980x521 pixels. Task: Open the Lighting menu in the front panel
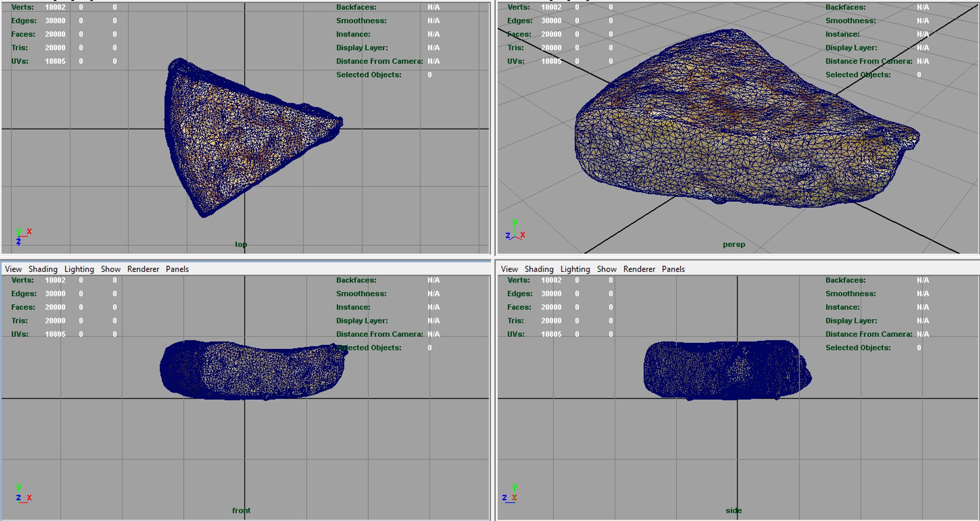click(79, 269)
